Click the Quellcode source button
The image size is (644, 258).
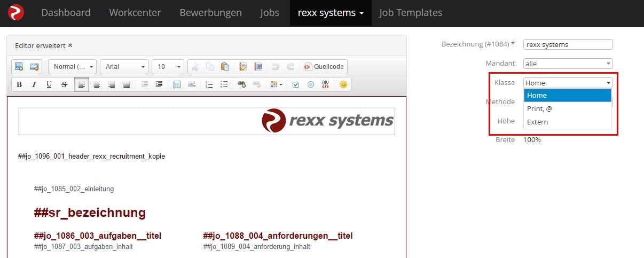324,67
